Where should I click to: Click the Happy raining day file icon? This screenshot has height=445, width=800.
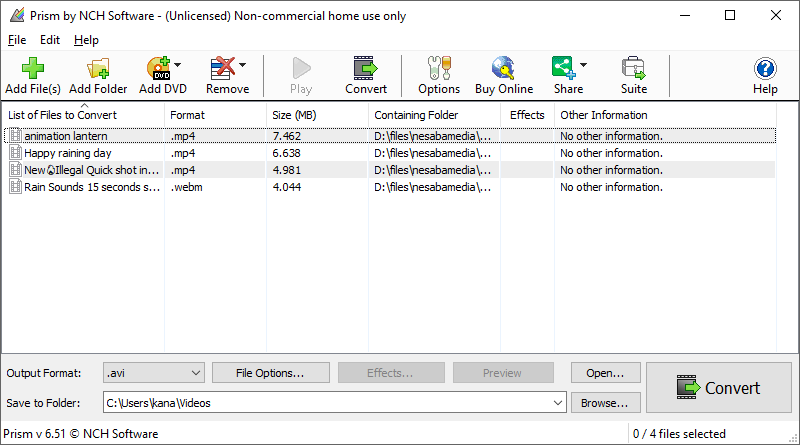click(x=15, y=153)
